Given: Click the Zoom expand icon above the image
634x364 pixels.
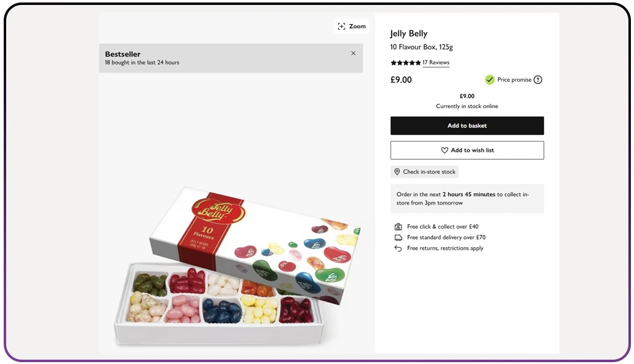Looking at the screenshot, I should point(342,27).
